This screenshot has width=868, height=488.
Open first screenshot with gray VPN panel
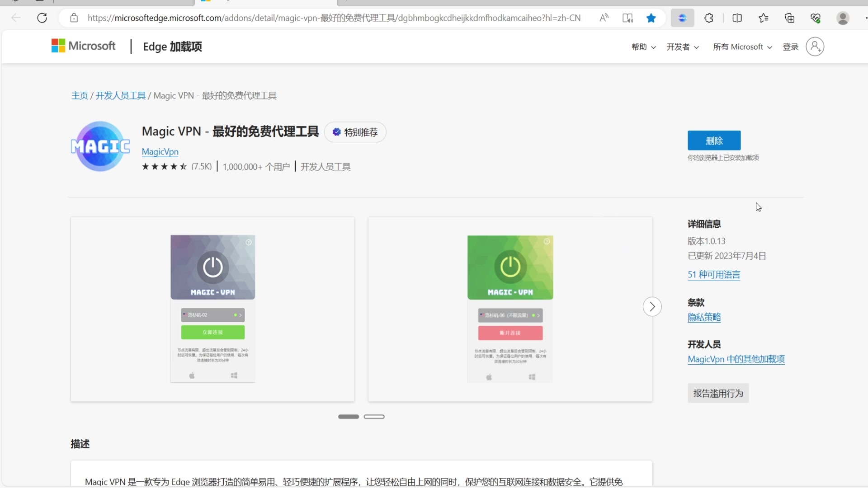coord(212,309)
